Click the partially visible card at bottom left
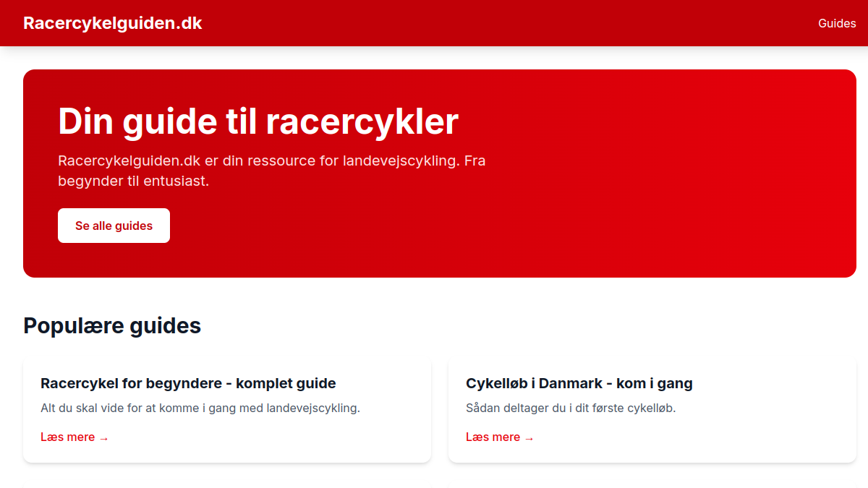This screenshot has width=868, height=488. pos(227,486)
